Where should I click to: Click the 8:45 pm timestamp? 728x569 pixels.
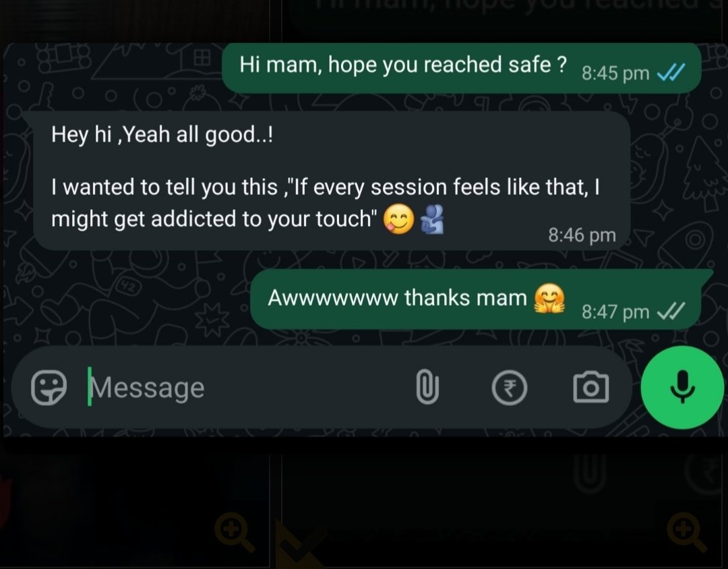click(x=615, y=73)
